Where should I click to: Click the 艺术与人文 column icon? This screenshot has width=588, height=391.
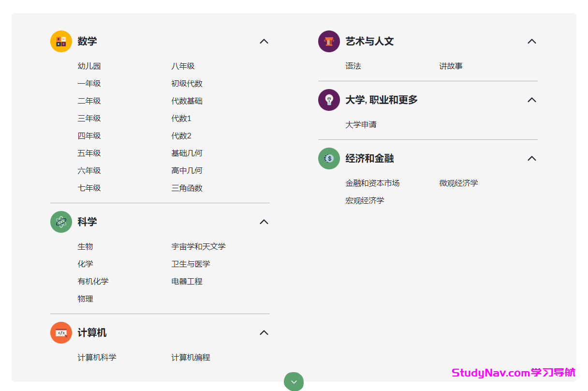coord(329,41)
